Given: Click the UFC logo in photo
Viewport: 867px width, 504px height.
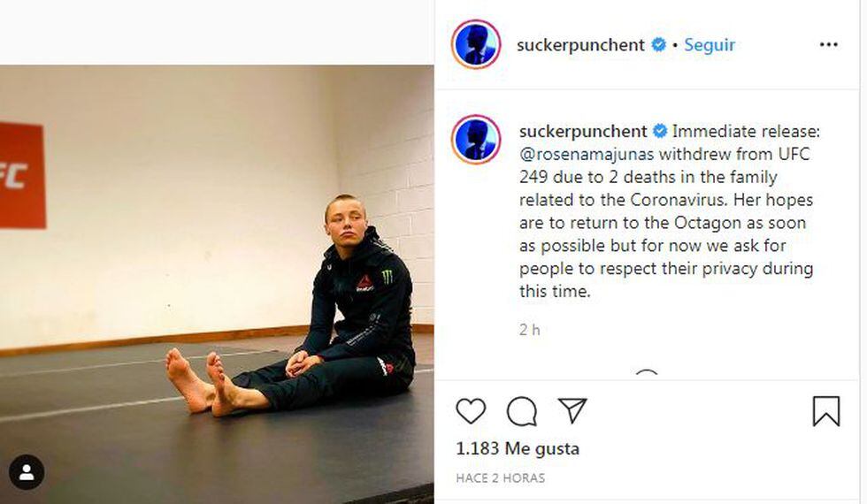Looking at the screenshot, I should (x=22, y=175).
